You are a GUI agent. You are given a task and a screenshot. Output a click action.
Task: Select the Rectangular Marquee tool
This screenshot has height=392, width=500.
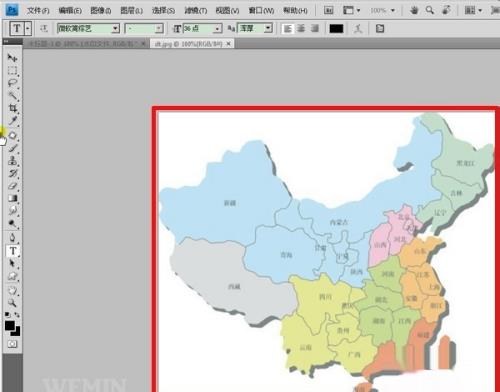click(x=12, y=71)
